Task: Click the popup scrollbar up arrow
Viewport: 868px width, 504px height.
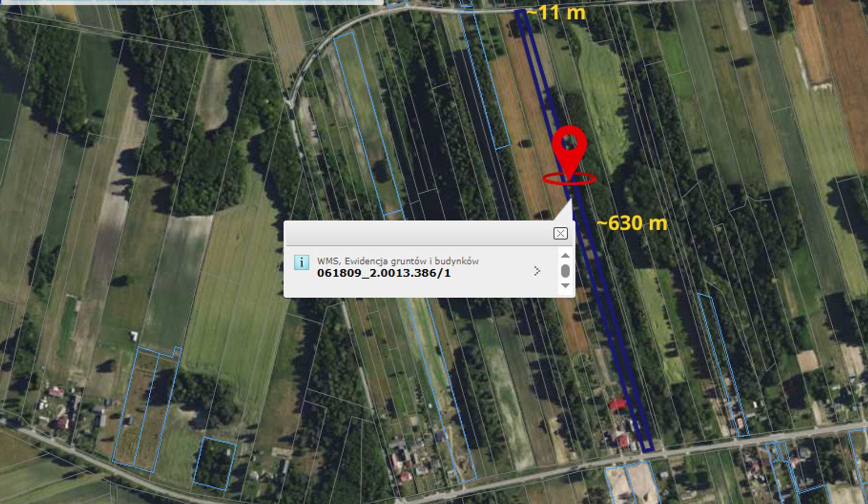Action: coord(565,255)
